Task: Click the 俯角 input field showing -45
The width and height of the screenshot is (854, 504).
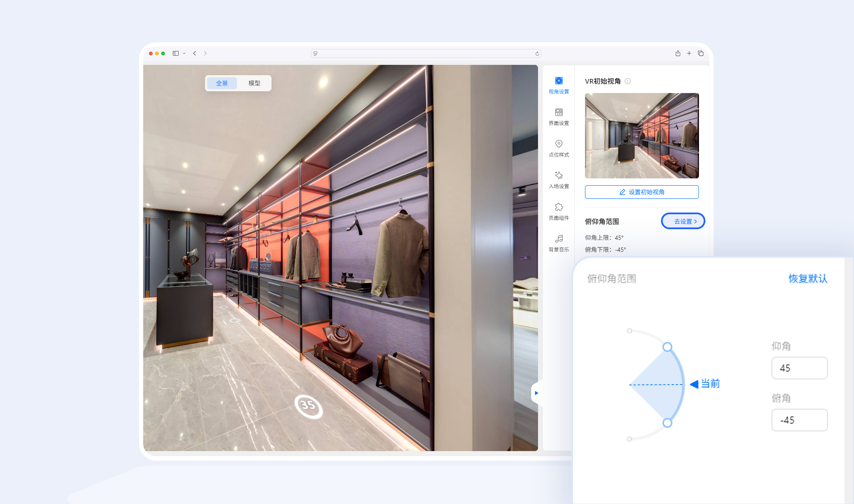Action: point(799,420)
